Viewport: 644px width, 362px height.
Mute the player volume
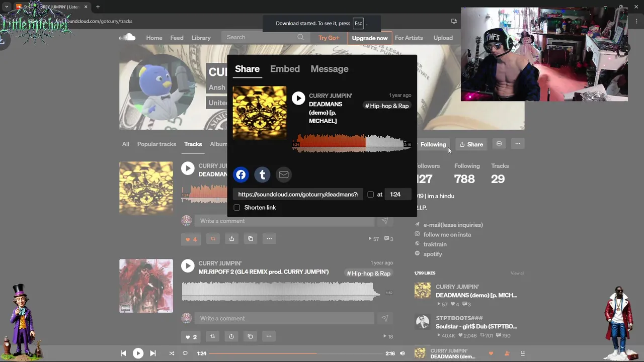[403, 353]
